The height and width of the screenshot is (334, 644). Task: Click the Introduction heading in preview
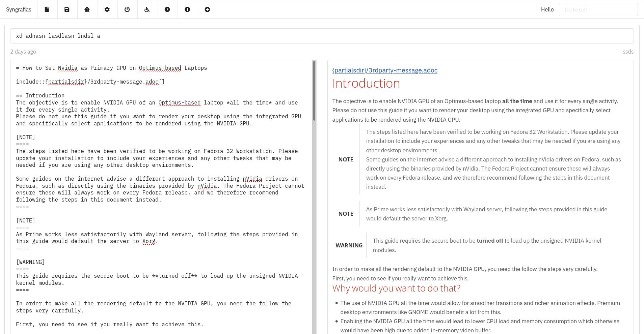pos(366,83)
